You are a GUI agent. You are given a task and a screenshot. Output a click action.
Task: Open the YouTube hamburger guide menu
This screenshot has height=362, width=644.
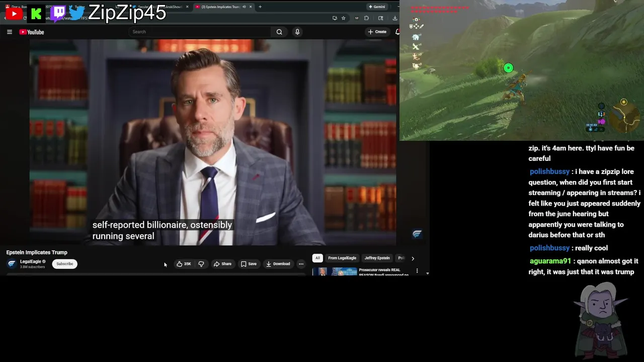click(9, 32)
